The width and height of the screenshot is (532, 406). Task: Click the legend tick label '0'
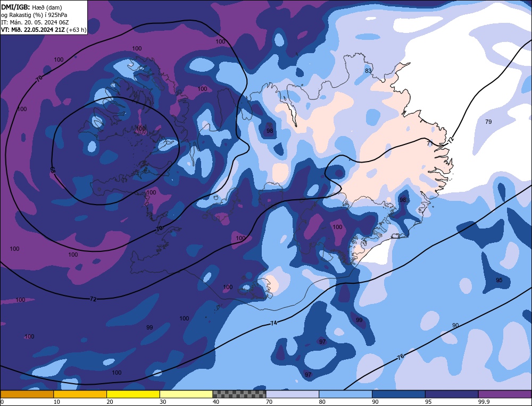pyautogui.click(x=2, y=402)
